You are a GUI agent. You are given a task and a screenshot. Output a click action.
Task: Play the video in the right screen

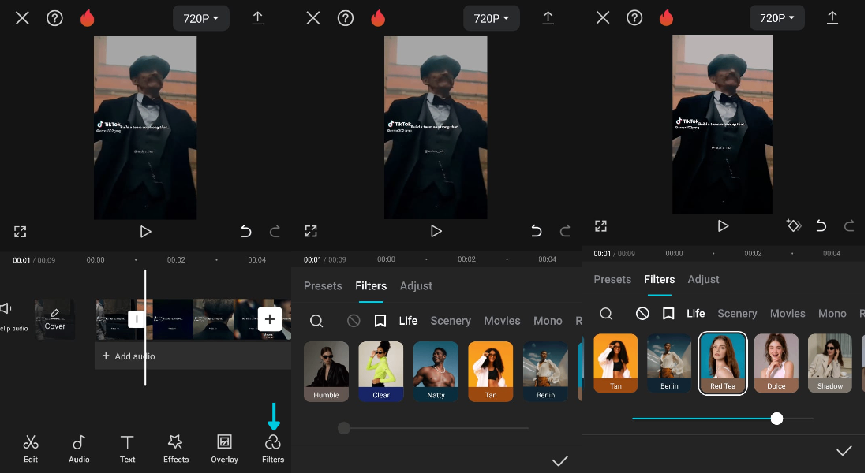click(x=722, y=225)
